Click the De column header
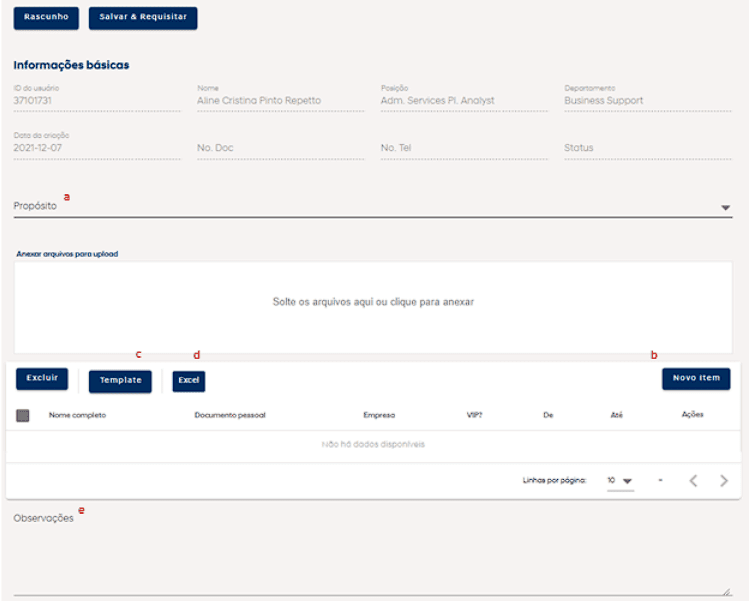This screenshot has width=751, height=601. coord(548,415)
